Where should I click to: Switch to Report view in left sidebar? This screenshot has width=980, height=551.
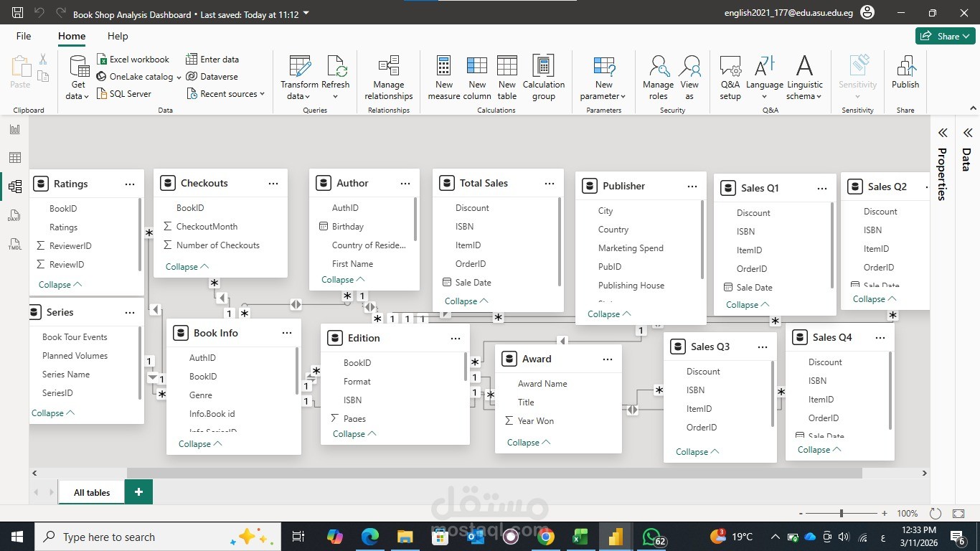coord(14,129)
